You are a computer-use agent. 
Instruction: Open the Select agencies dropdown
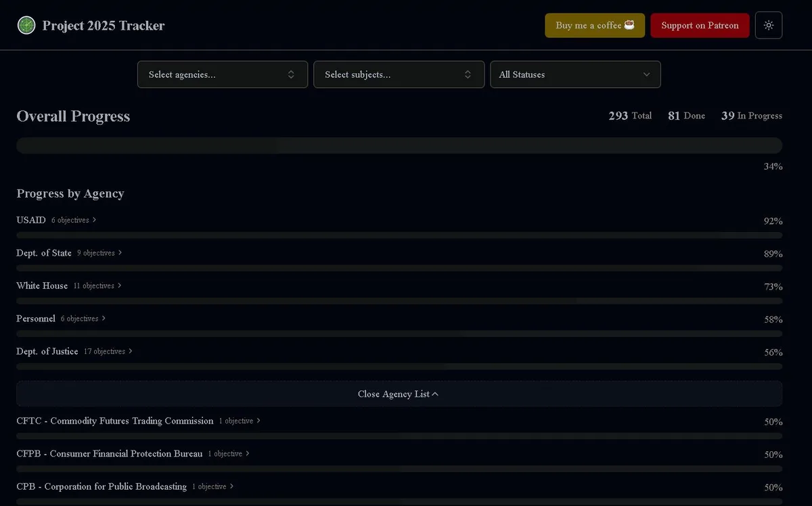point(223,74)
